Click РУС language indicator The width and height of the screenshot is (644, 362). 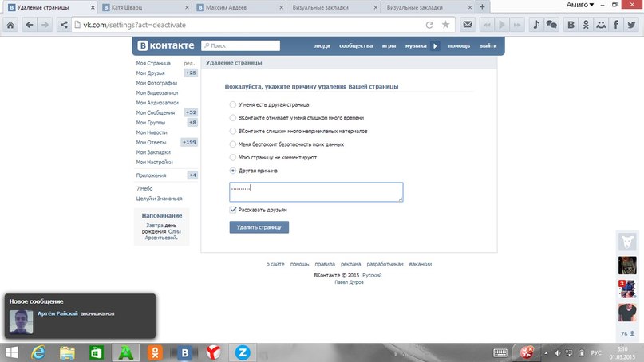pos(596,353)
